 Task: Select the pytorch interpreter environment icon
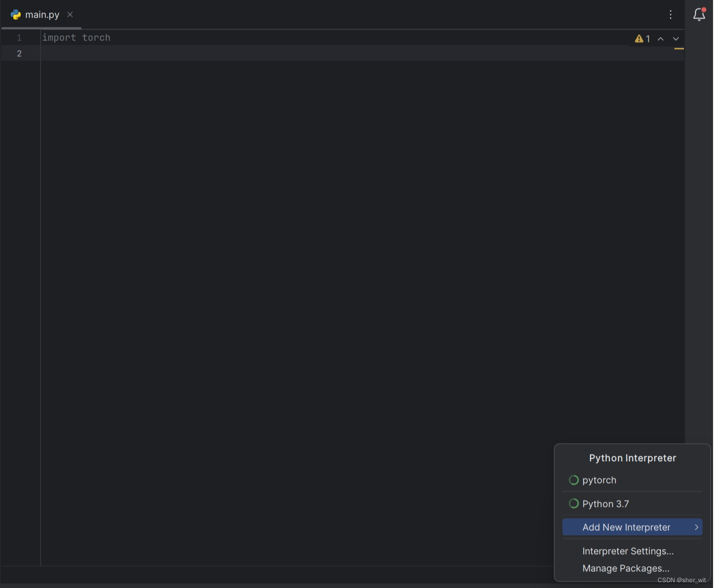[573, 480]
